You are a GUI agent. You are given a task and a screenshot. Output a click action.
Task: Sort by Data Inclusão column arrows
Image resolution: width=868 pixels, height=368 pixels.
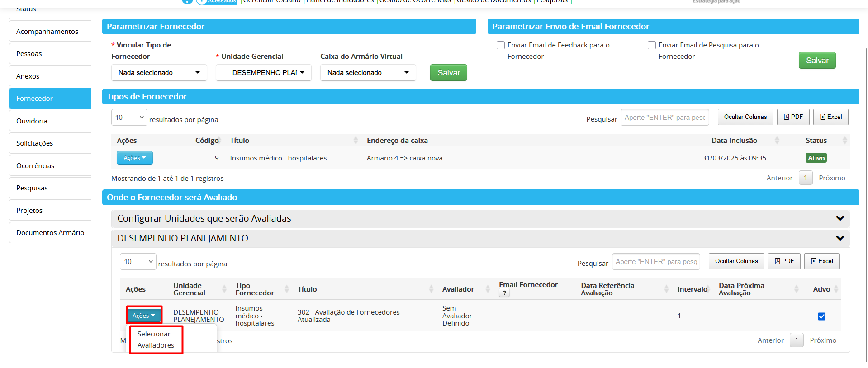click(x=777, y=141)
